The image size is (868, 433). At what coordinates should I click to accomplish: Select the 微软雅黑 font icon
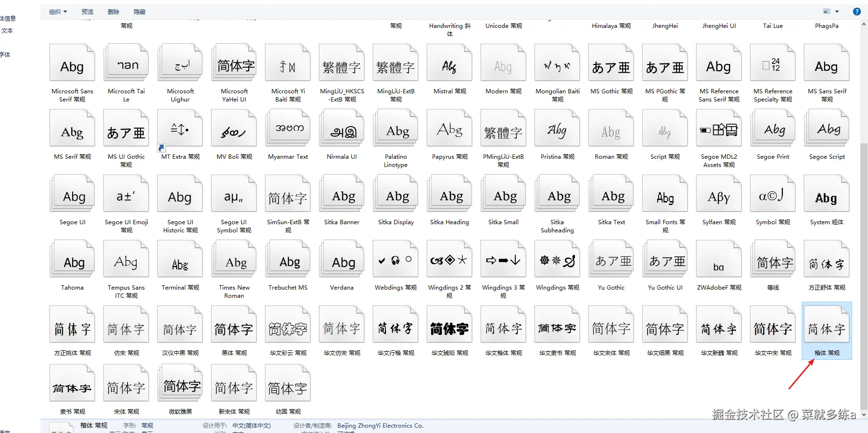click(180, 383)
